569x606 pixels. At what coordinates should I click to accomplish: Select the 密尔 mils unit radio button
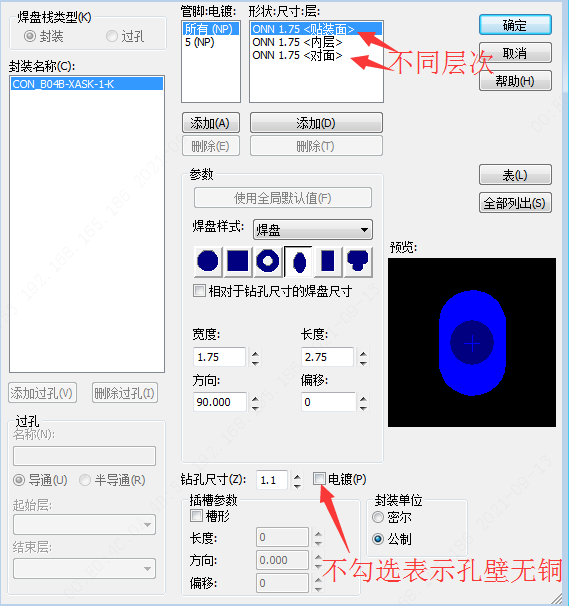pyautogui.click(x=378, y=517)
